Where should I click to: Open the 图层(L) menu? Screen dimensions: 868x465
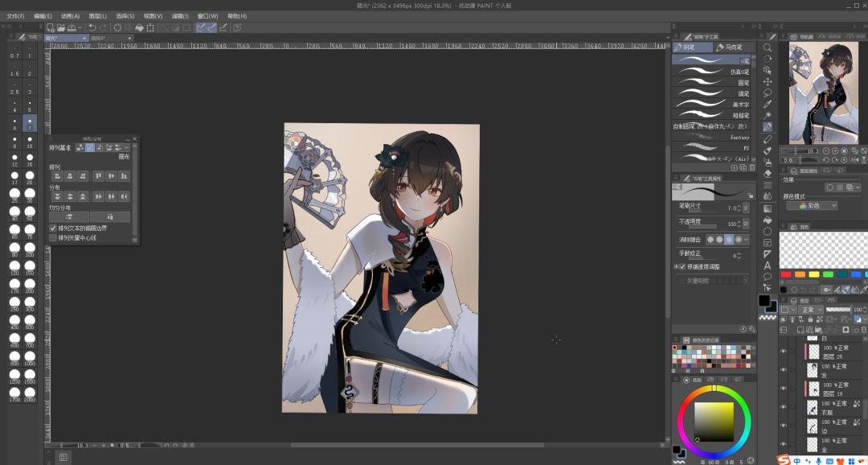click(98, 16)
